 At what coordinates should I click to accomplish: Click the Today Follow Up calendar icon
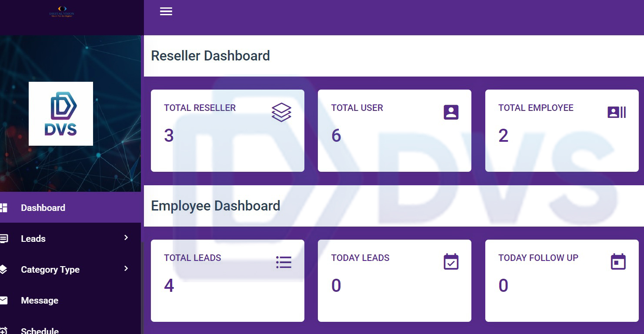pos(618,262)
